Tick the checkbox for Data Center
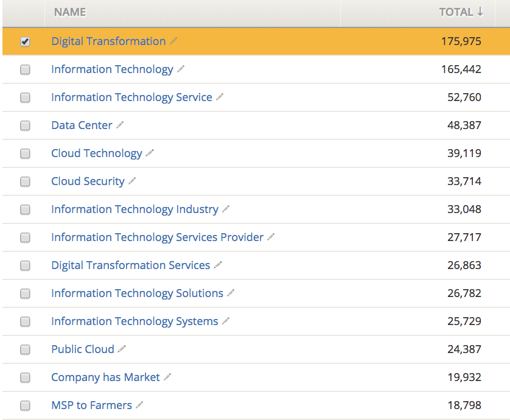The width and height of the screenshot is (510, 420). (x=25, y=126)
